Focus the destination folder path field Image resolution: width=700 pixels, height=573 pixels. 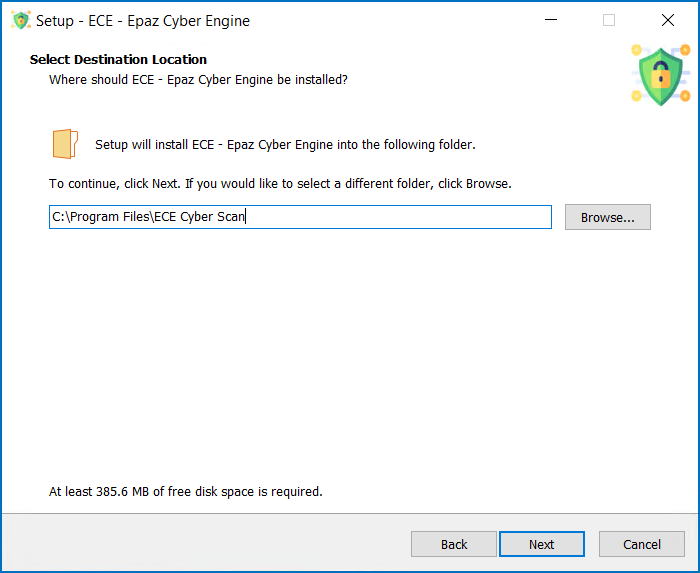pyautogui.click(x=300, y=217)
